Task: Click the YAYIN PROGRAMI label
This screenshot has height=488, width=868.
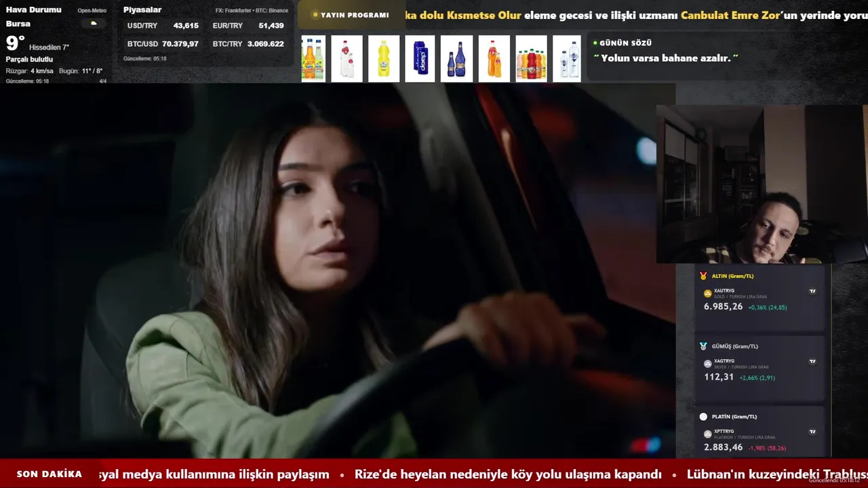Action: (355, 15)
